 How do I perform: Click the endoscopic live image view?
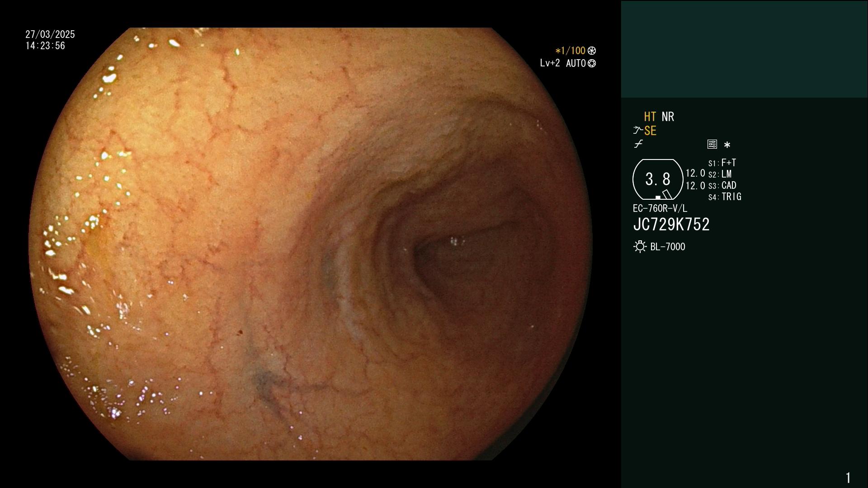[x=311, y=244]
